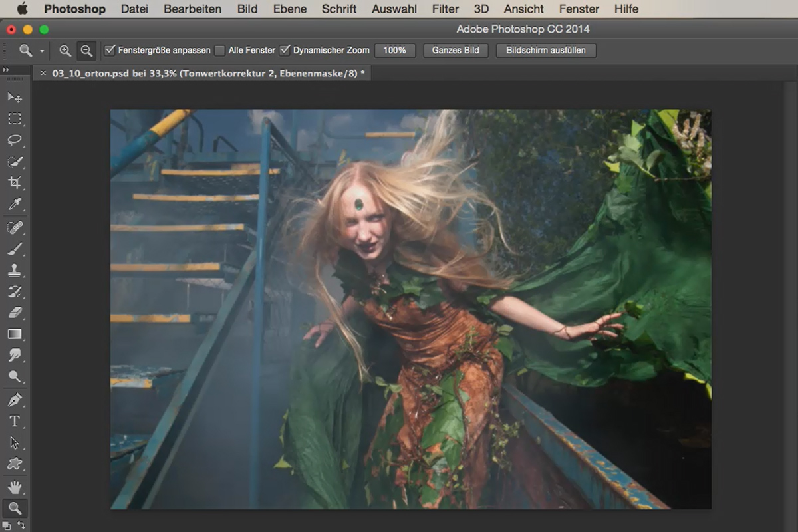Viewport: 798px width, 532px height.
Task: Select the Dodge tool
Action: 15,376
